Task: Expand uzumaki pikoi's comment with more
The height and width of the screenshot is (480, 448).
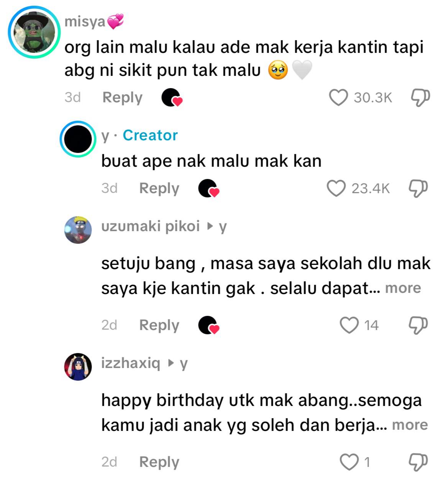Action: click(x=403, y=288)
